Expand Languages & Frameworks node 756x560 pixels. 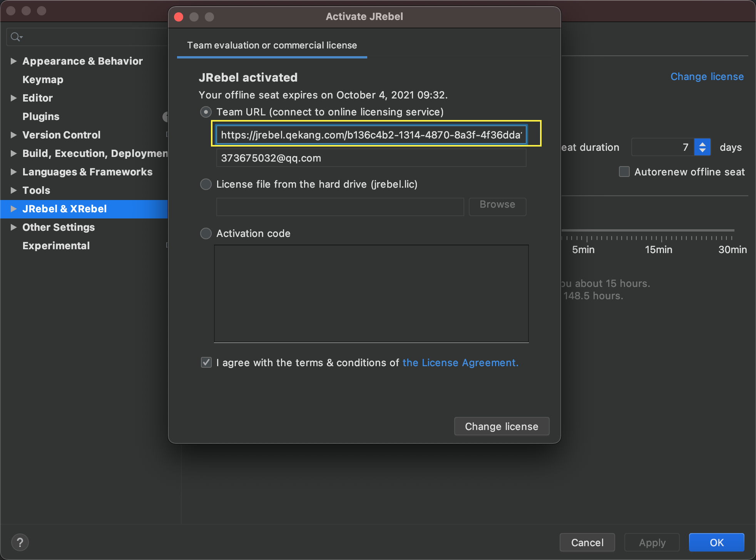click(13, 172)
